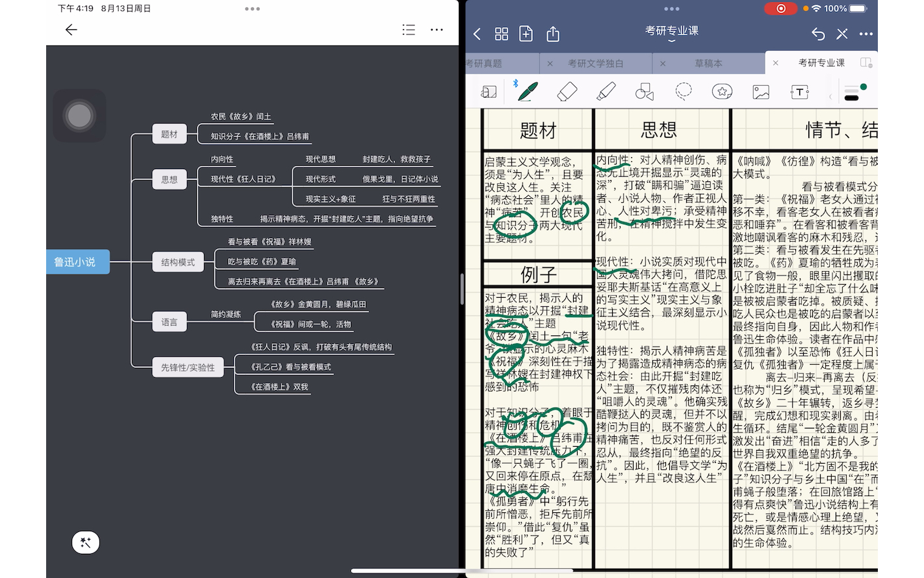Viewport: 924px width, 578px height.
Task: Select the active 考研专业课 tab
Action: 821,62
